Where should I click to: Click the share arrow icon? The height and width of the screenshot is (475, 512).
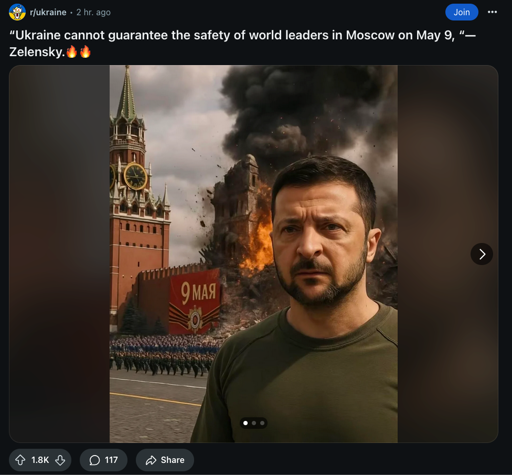151,460
